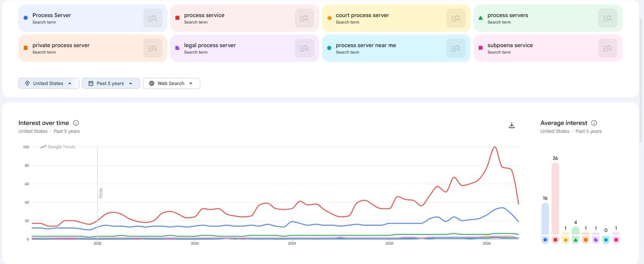Open explore icon on process server near me card
The width and height of the screenshot is (644, 264).
pyautogui.click(x=456, y=48)
